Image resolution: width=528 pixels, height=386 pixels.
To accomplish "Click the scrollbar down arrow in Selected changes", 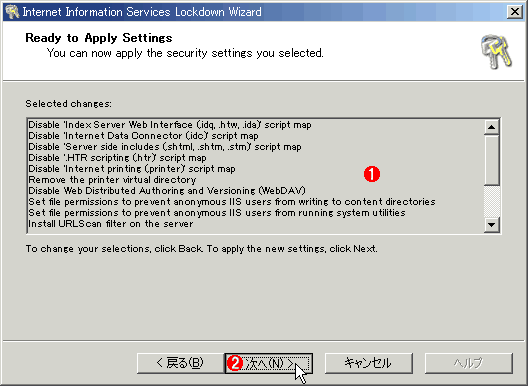I will pyautogui.click(x=492, y=225).
